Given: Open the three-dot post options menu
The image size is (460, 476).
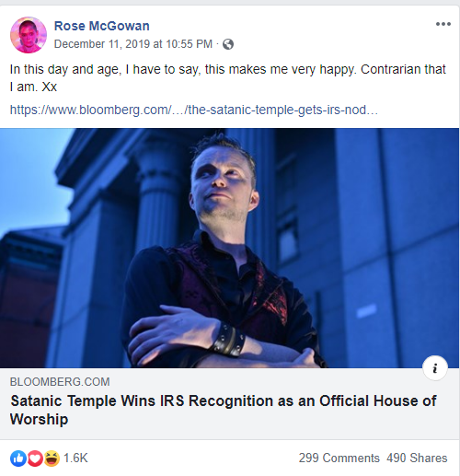Looking at the screenshot, I should [x=443, y=24].
